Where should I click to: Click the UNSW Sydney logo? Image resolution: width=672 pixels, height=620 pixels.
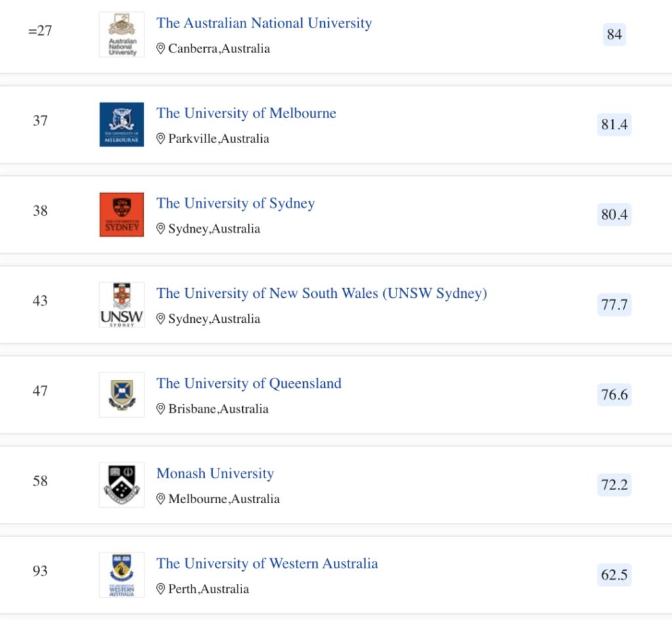121,304
